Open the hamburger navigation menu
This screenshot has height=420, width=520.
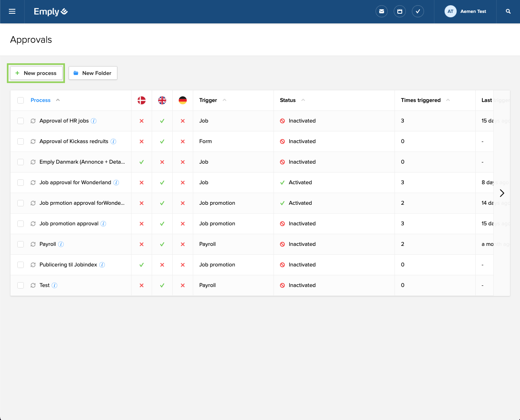[x=12, y=11]
